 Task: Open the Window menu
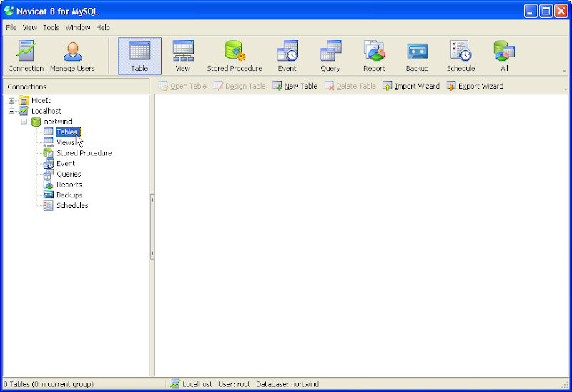[78, 28]
